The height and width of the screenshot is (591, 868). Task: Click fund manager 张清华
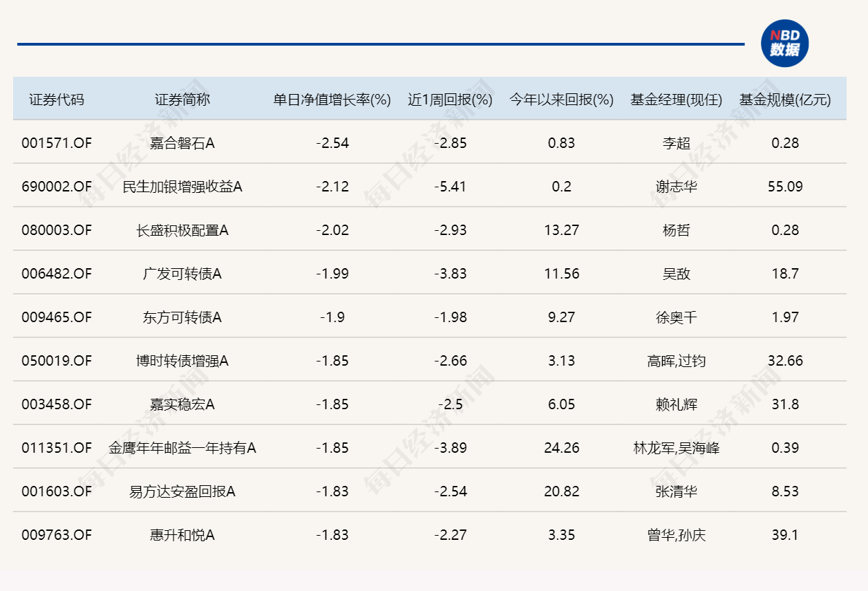click(x=676, y=491)
